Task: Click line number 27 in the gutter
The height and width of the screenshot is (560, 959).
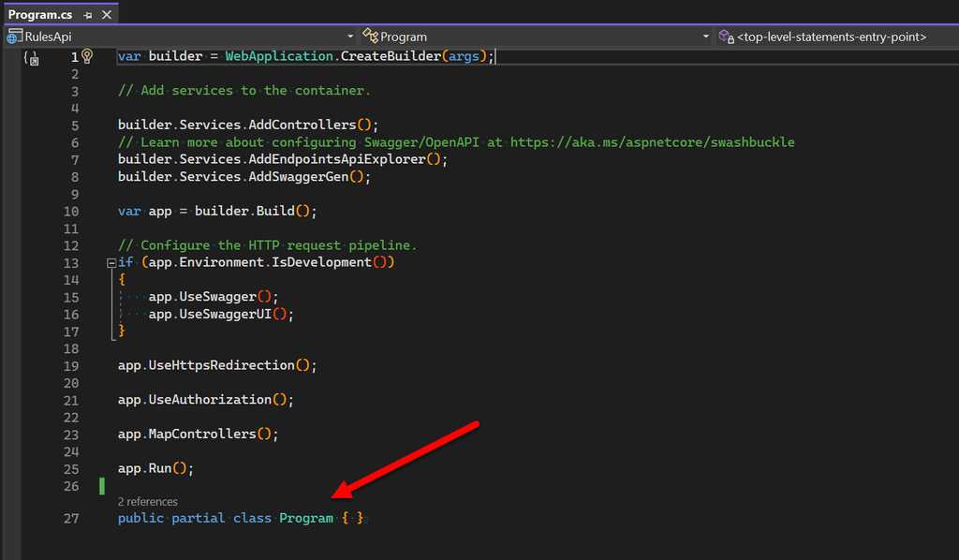Action: (x=71, y=517)
